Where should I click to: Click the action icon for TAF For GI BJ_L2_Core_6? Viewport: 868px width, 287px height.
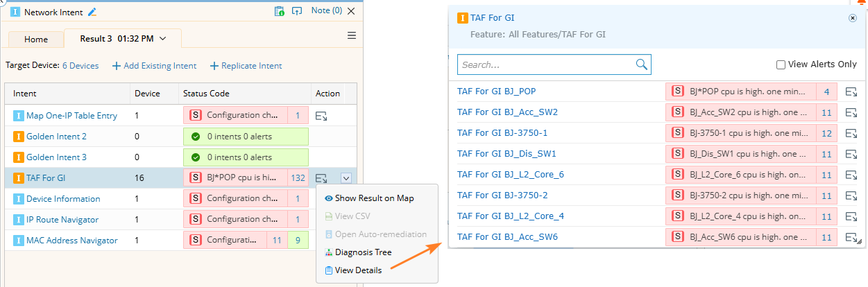[x=851, y=175]
